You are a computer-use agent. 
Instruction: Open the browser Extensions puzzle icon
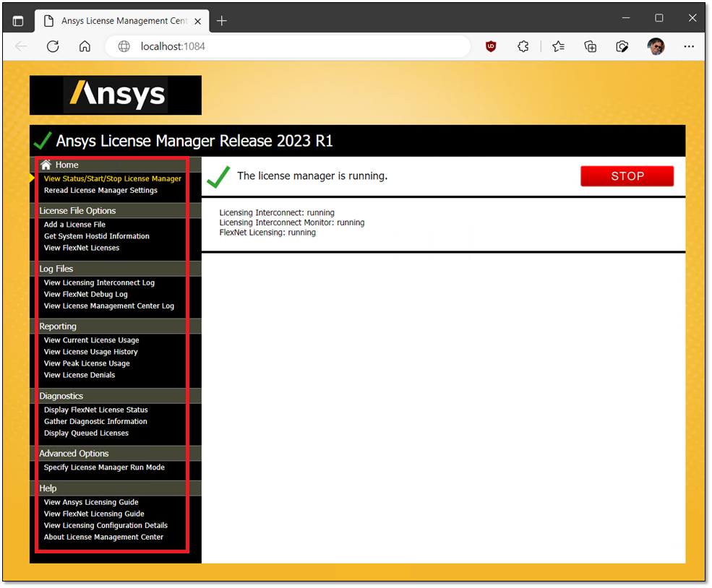coord(523,46)
